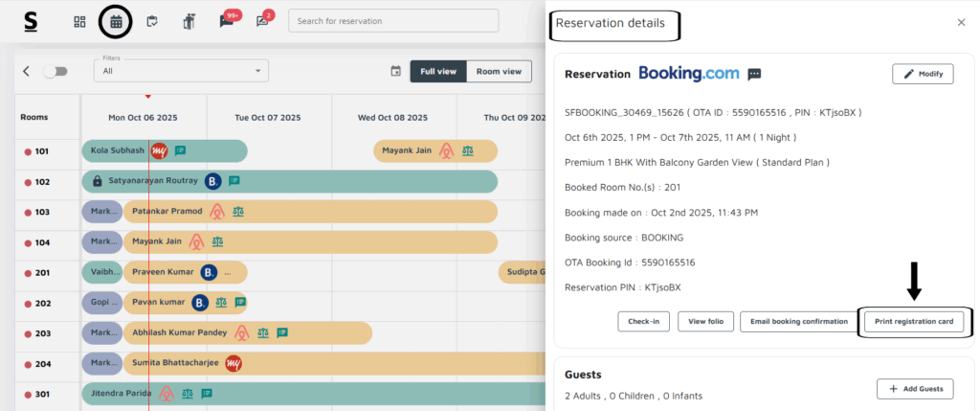Click the Print registration card button
The image size is (980, 411).
tap(914, 322)
